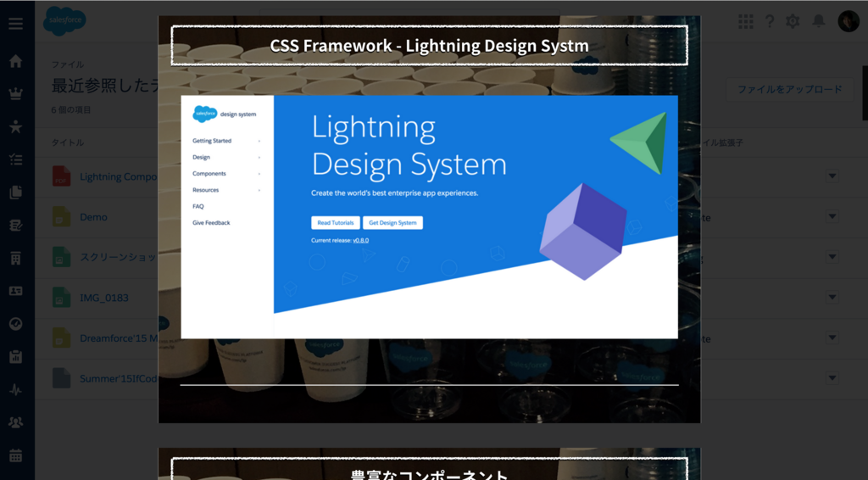Open row actions dropdown for Summer'15IfCod
The image size is (868, 480).
pyautogui.click(x=832, y=378)
